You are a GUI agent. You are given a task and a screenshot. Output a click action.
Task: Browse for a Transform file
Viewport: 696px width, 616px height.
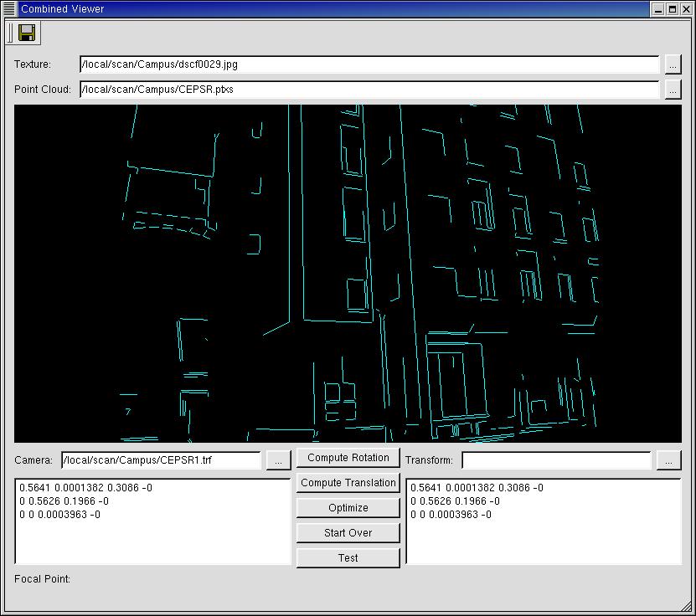669,460
